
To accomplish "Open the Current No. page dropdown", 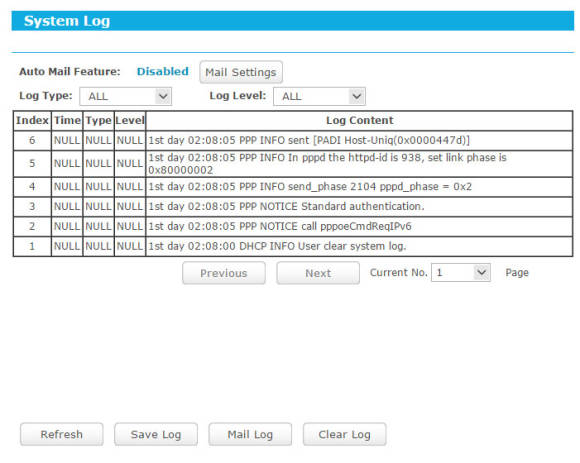I will coord(461,273).
